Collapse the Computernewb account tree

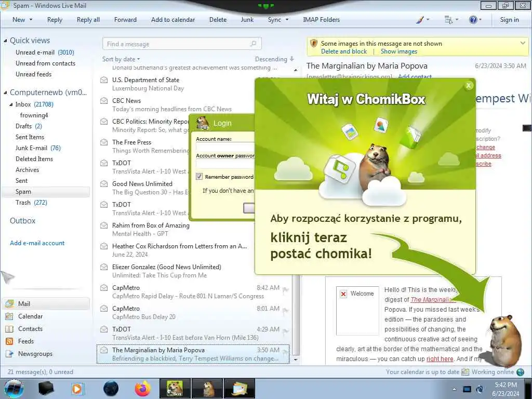tap(5, 92)
